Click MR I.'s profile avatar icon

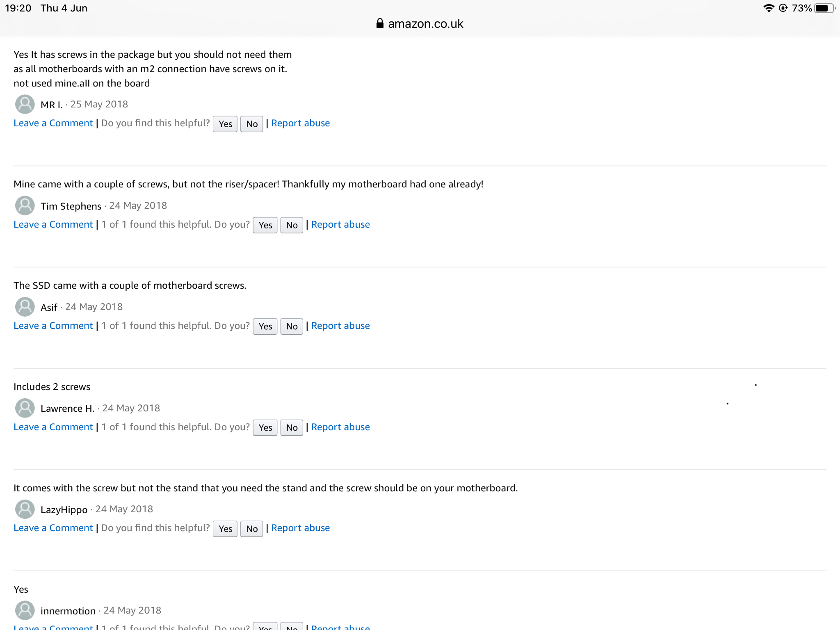25,104
